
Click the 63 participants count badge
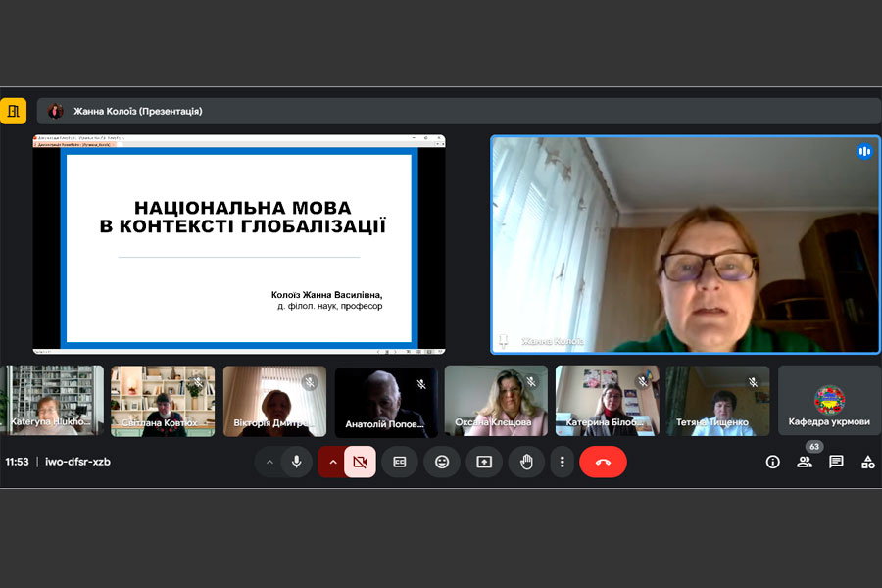(814, 446)
